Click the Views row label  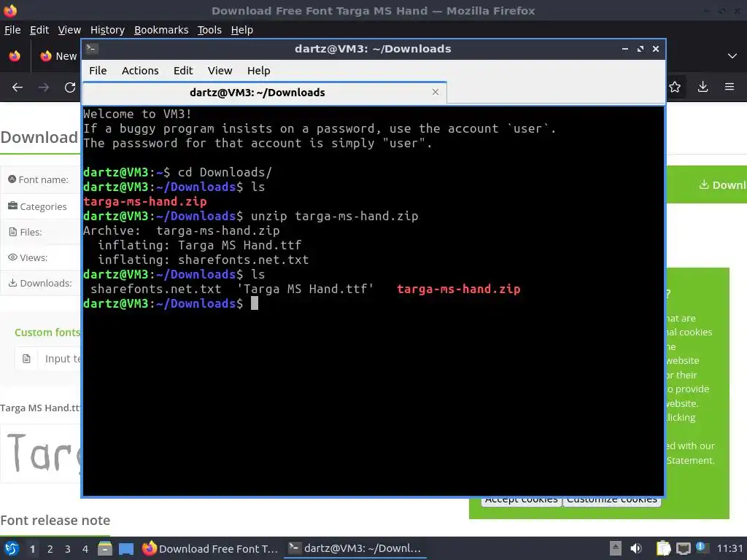[x=34, y=257]
